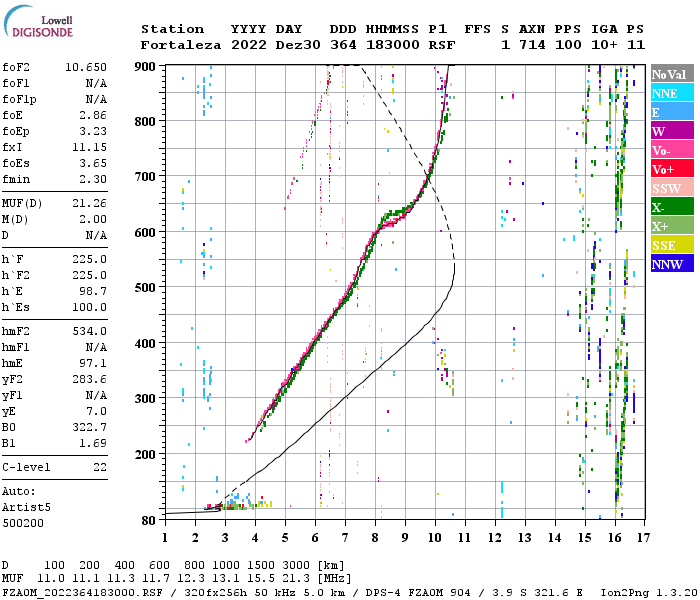Click the h`E value 98.7
Viewport: 700px width, 600px height.
pyautogui.click(x=93, y=291)
